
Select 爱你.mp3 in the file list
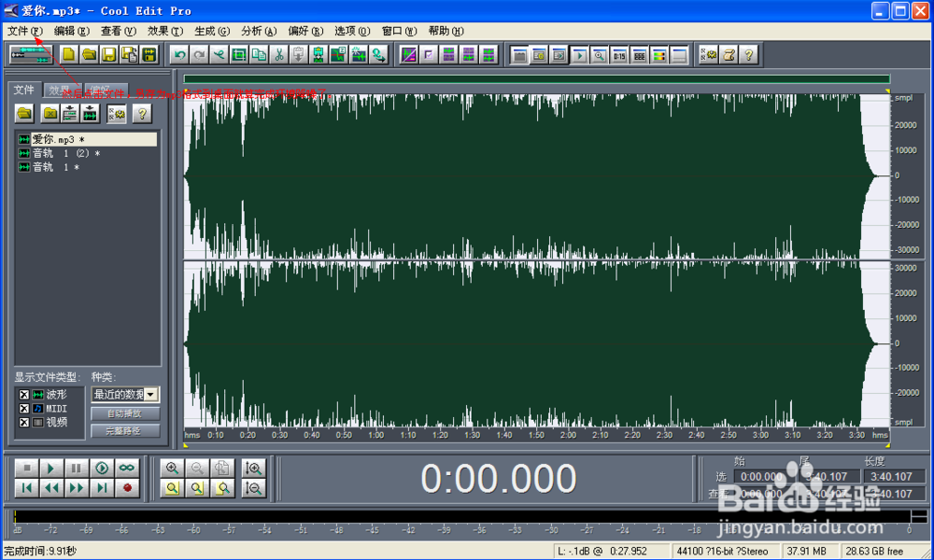[x=88, y=139]
